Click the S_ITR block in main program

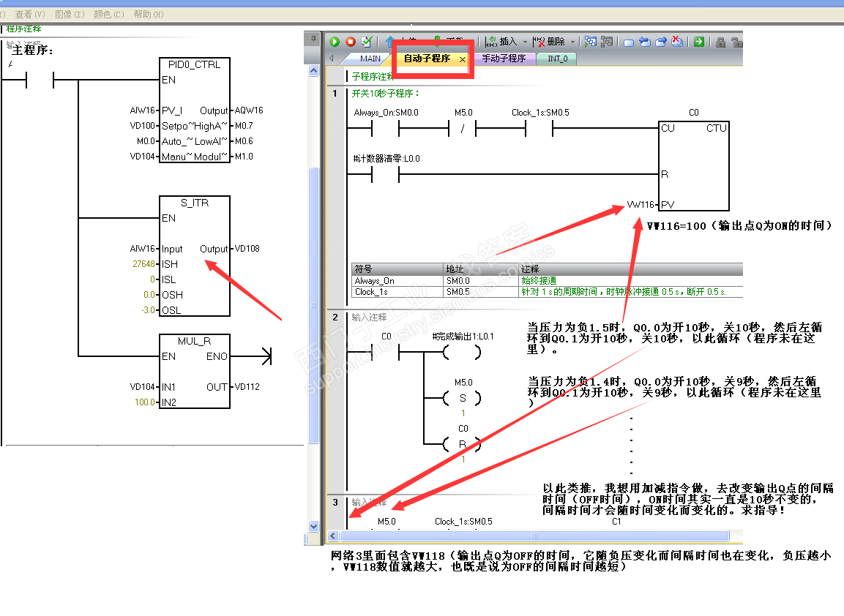pyautogui.click(x=194, y=256)
